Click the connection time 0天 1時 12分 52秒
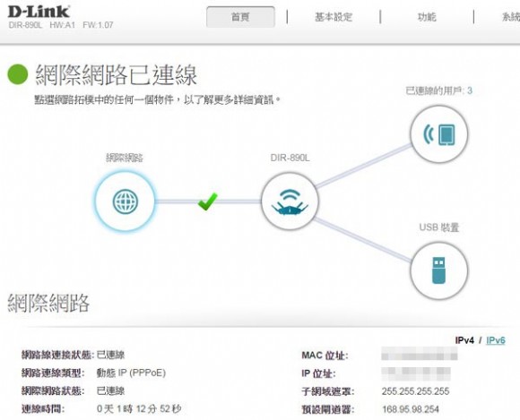Viewport: 520px width, 420px height. tap(139, 408)
